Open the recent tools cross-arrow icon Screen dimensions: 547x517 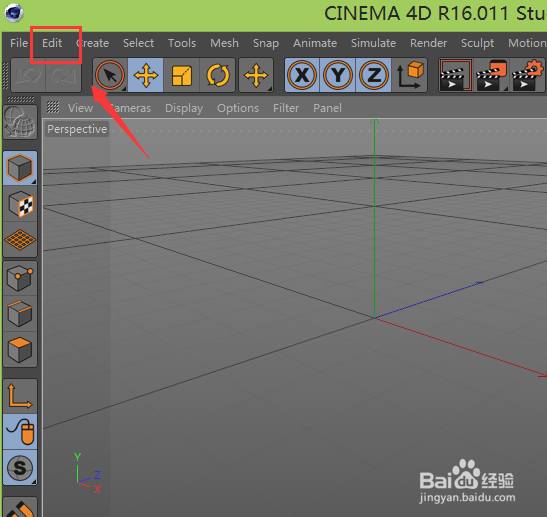pos(256,75)
